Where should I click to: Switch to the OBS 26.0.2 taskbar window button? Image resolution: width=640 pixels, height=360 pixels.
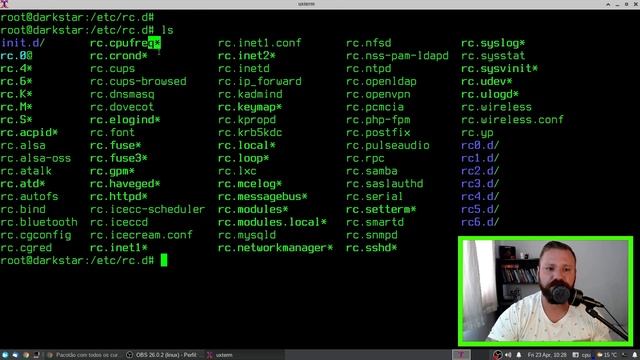click(x=162, y=355)
